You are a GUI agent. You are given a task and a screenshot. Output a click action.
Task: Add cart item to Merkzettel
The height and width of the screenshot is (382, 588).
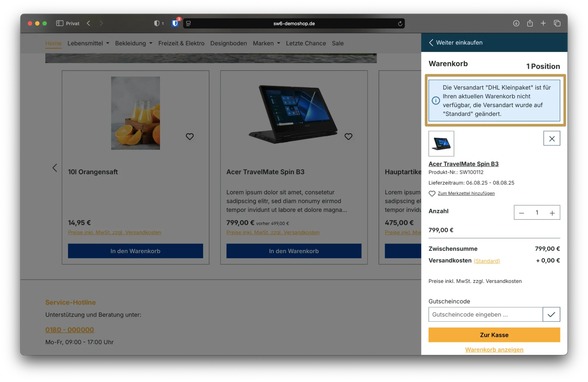pos(466,193)
